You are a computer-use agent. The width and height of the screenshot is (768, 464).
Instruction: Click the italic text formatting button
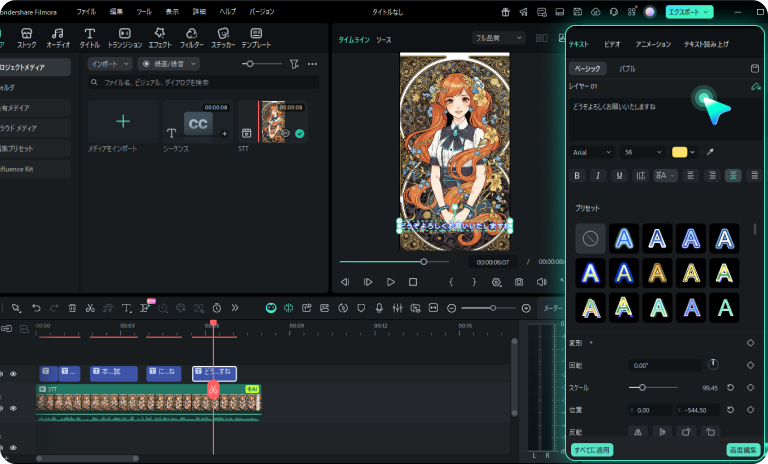[x=598, y=175]
